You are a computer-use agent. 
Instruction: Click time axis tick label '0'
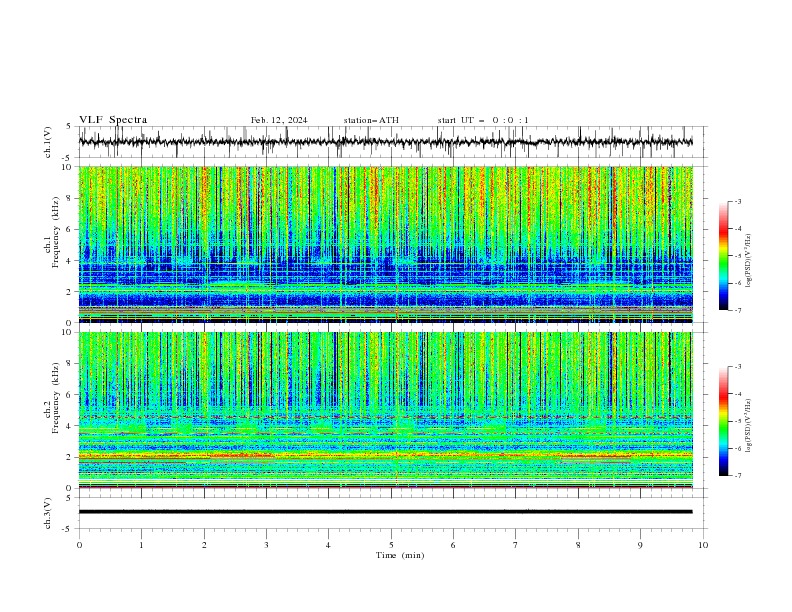pyautogui.click(x=79, y=545)
